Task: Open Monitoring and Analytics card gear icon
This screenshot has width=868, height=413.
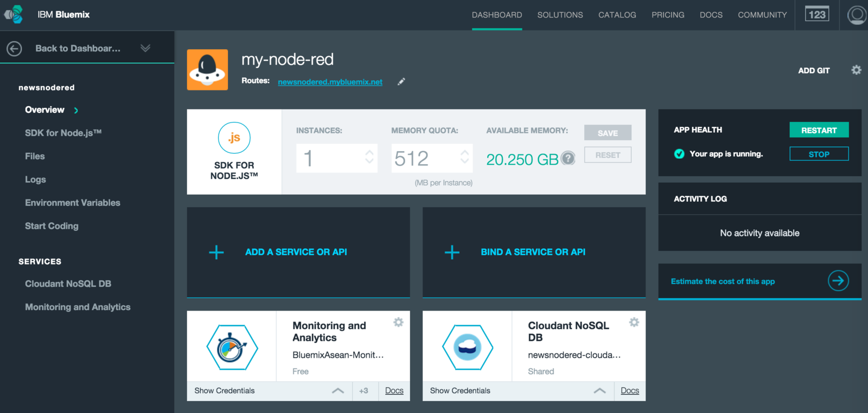Action: coord(399,322)
